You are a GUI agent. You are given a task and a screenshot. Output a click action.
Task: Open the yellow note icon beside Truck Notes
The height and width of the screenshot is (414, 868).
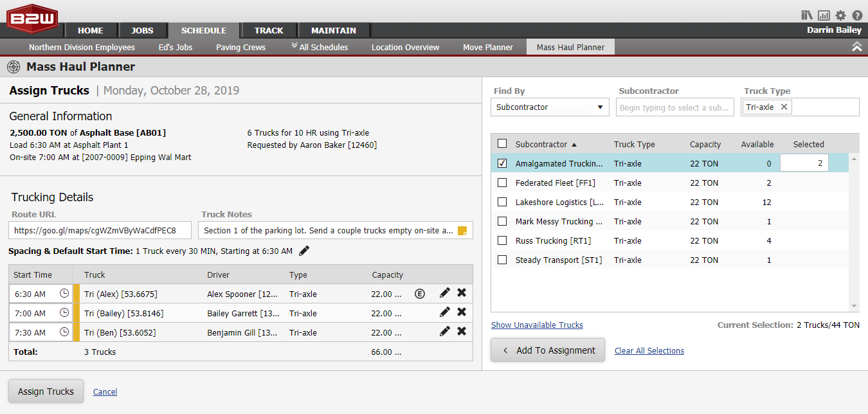tap(462, 230)
